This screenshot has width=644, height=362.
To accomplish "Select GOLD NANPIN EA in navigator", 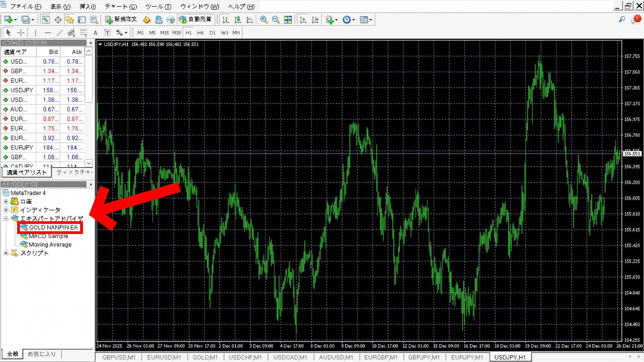I will 53,227.
